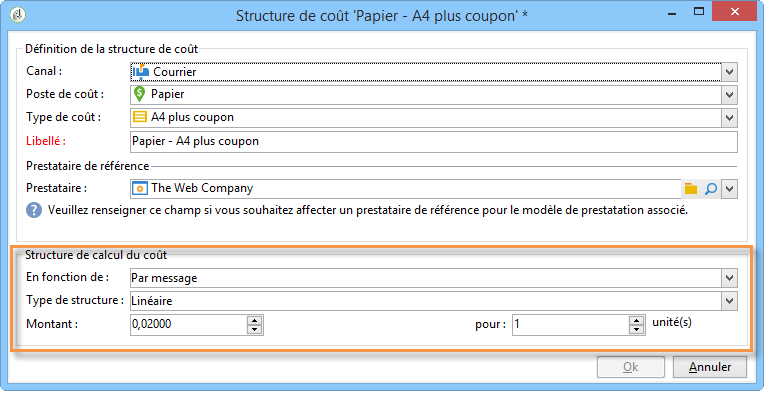Click the application icon in title bar
Viewport: 780px width, 406px height.
click(18, 15)
